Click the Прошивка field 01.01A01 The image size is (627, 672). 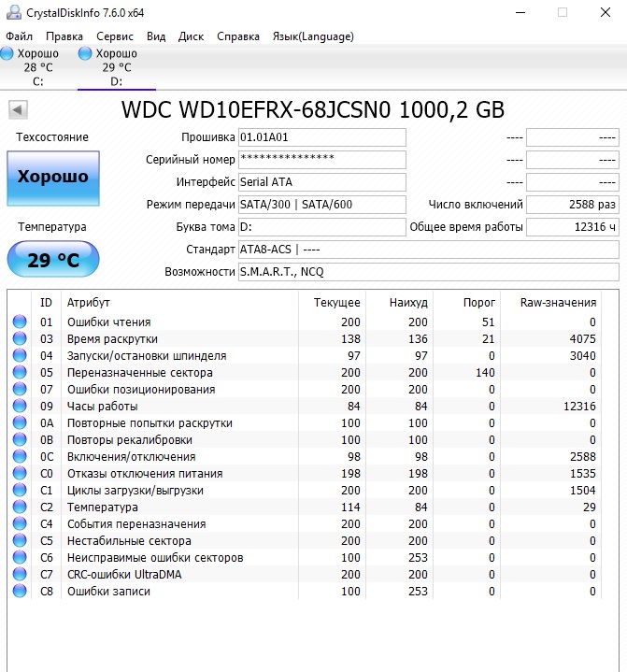[322, 137]
